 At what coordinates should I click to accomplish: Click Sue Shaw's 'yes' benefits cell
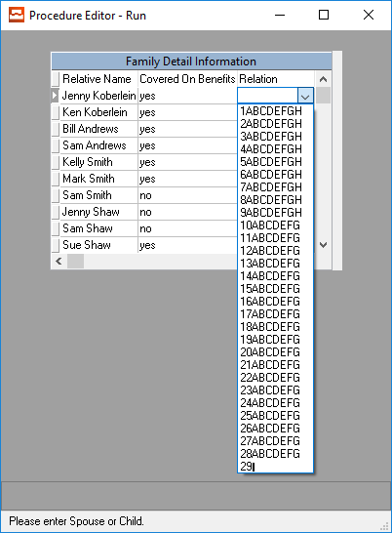click(187, 245)
